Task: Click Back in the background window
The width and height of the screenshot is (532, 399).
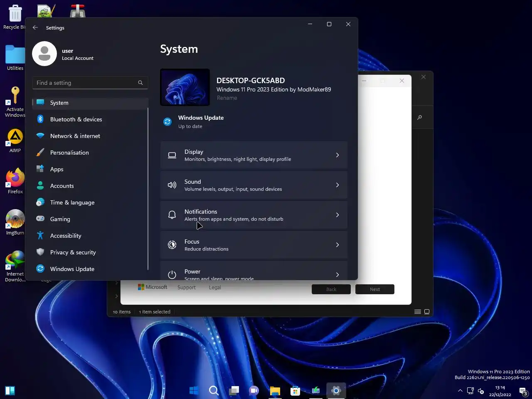Action: (x=331, y=289)
